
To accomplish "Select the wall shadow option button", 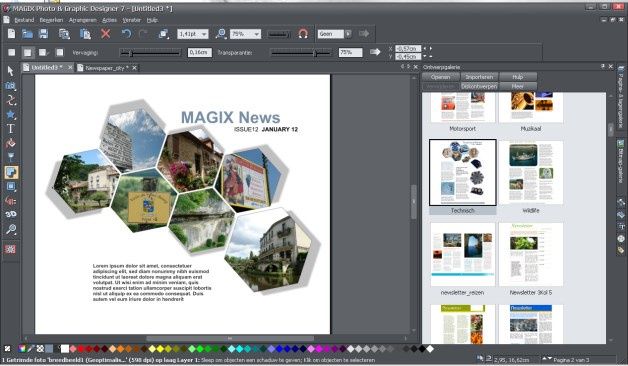I will [27, 52].
